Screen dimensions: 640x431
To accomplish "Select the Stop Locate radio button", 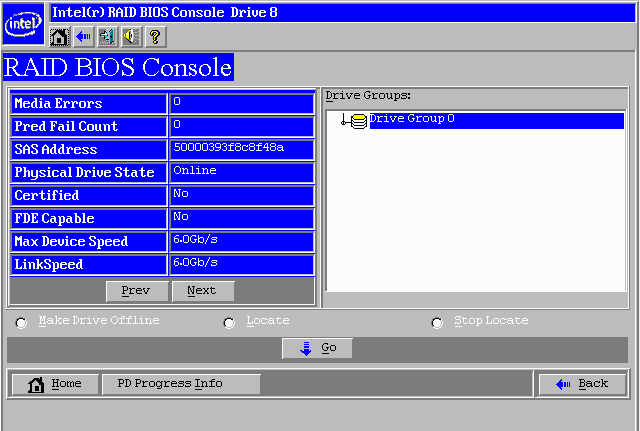I will pos(437,323).
